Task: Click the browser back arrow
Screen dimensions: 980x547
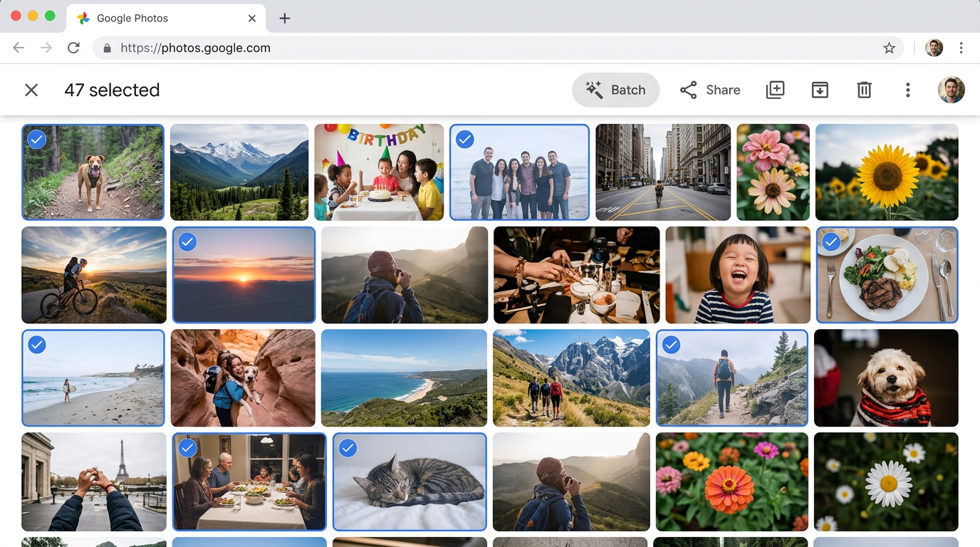Action: (x=19, y=48)
